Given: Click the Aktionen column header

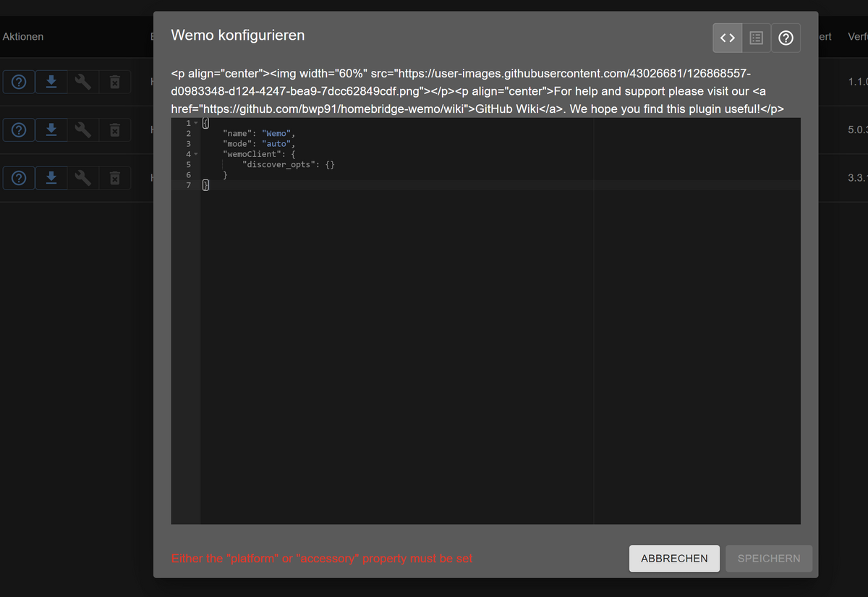Looking at the screenshot, I should 23,36.
